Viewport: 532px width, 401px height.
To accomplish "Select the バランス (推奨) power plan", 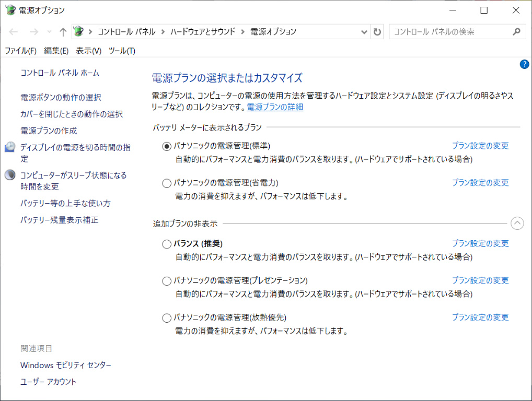I will click(167, 244).
